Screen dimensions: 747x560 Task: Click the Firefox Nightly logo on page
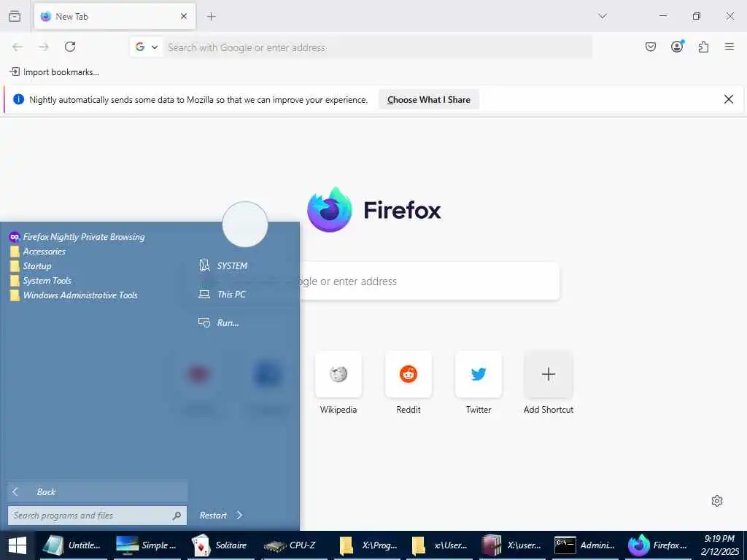pyautogui.click(x=329, y=209)
